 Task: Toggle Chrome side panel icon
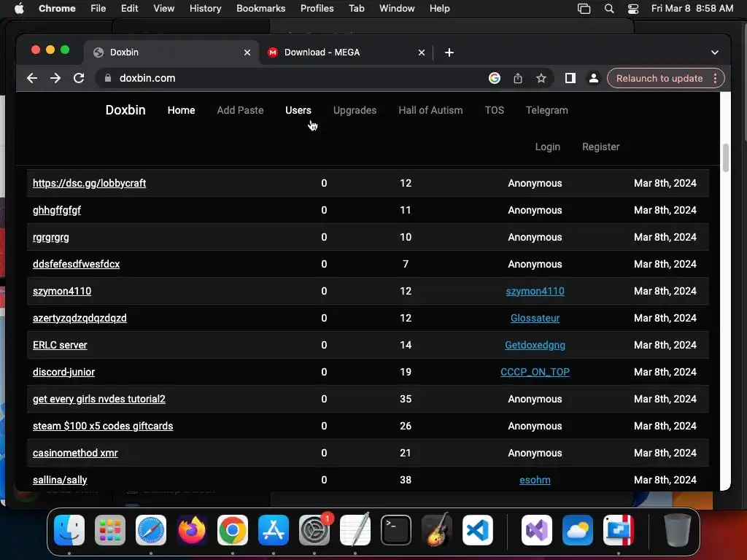click(x=570, y=78)
